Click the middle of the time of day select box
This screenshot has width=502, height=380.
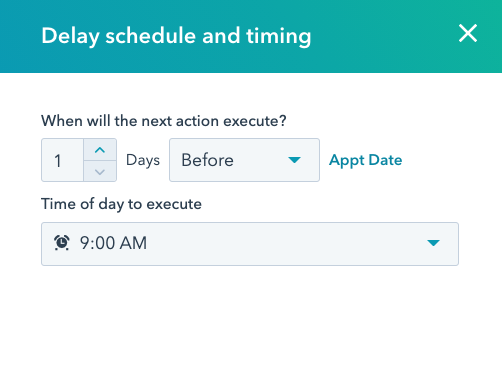point(250,244)
